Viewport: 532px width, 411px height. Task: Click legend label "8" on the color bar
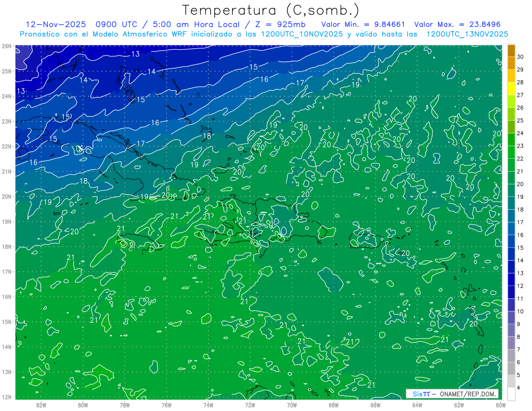click(x=519, y=337)
